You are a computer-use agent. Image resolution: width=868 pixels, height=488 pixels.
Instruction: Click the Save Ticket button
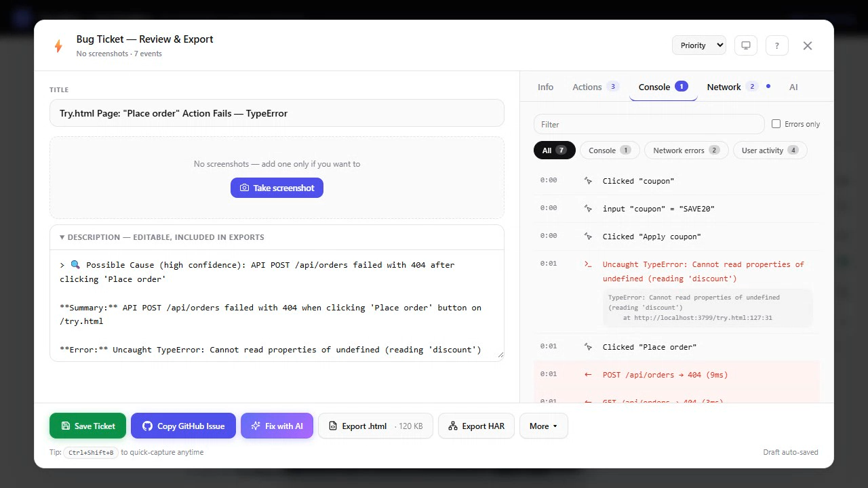click(x=87, y=426)
